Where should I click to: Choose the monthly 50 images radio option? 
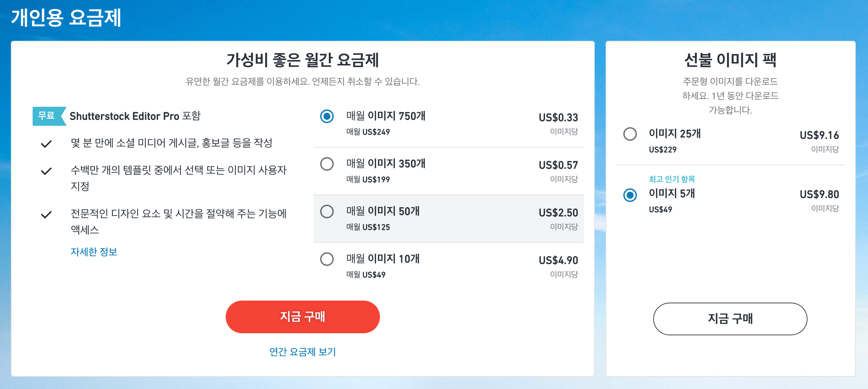click(327, 212)
